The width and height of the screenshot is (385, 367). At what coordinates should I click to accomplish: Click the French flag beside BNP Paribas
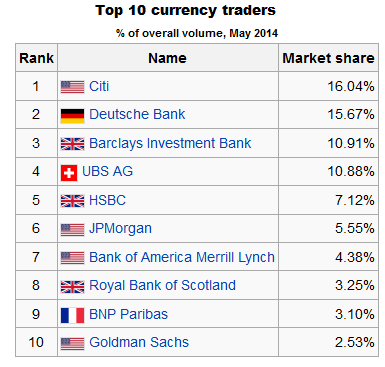click(72, 315)
